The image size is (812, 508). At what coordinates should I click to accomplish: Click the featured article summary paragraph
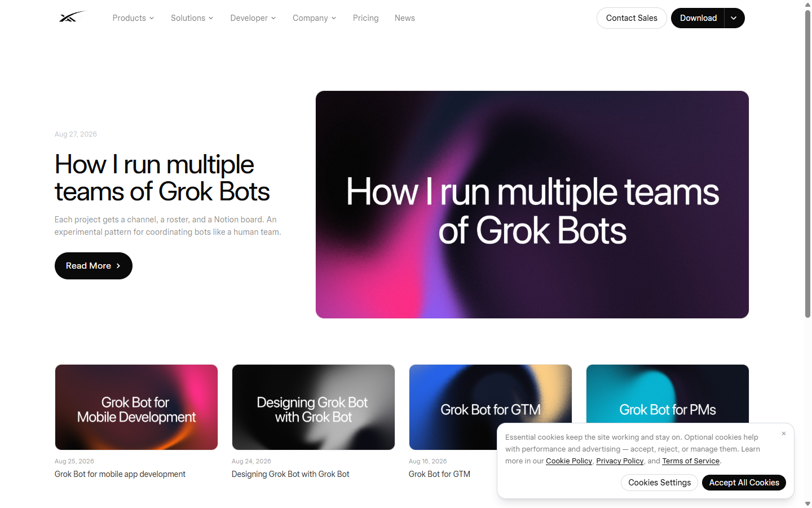168,226
